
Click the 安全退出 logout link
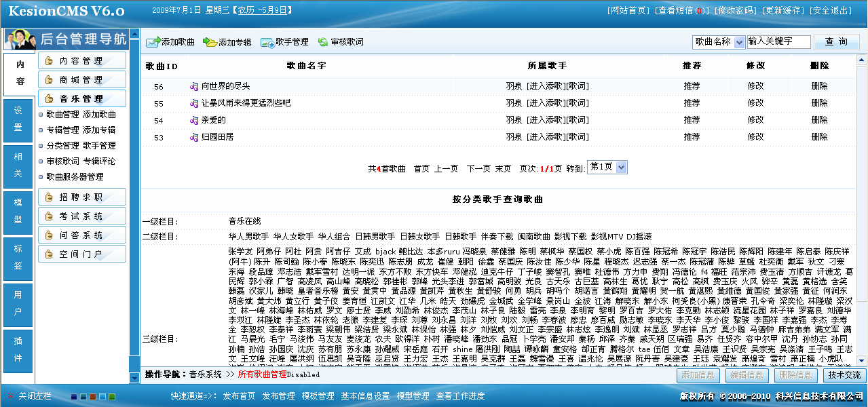(x=830, y=10)
